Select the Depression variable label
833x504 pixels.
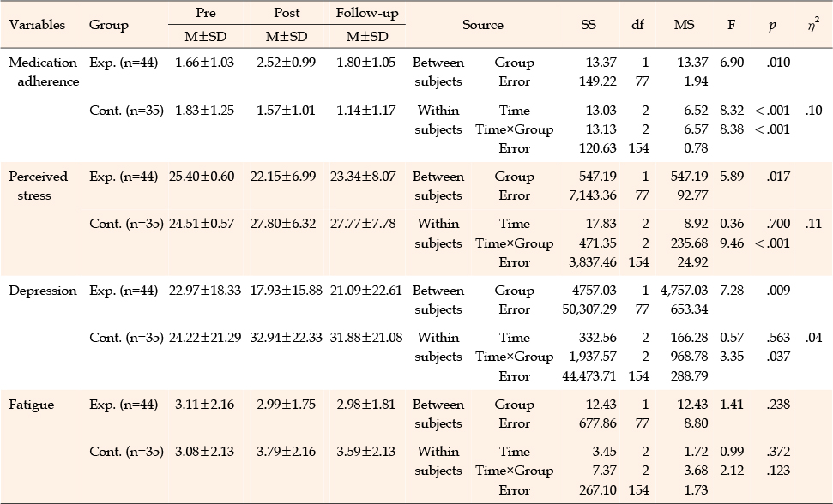point(43,291)
